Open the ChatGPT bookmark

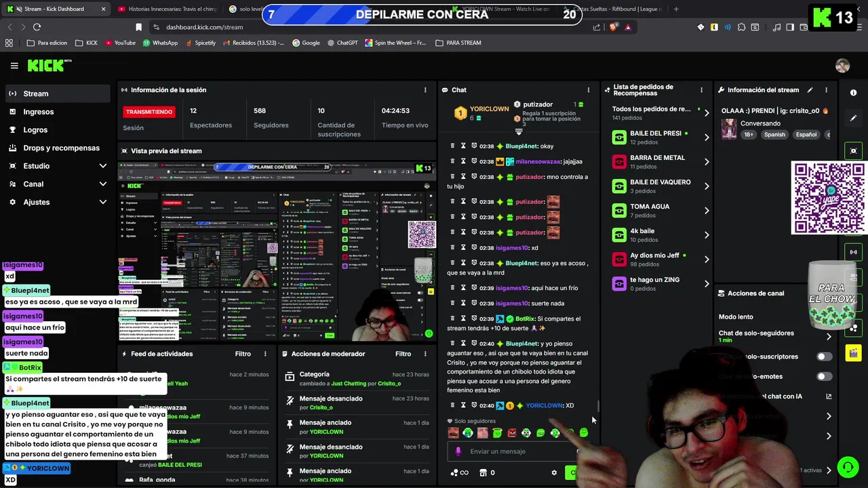(x=341, y=43)
